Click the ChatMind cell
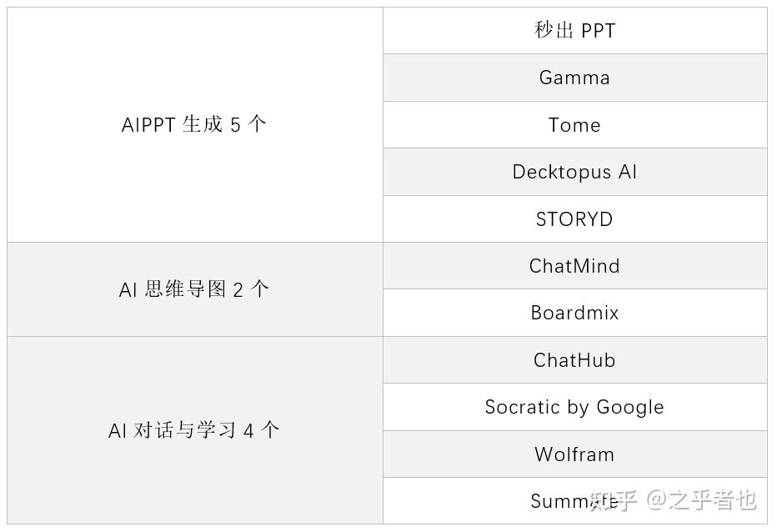The height and width of the screenshot is (532, 777). point(574,266)
